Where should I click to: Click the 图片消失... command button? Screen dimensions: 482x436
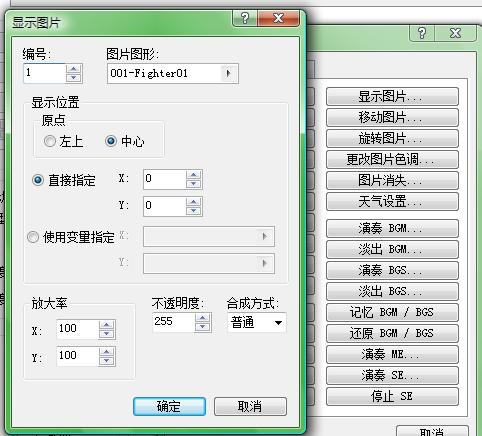[392, 180]
